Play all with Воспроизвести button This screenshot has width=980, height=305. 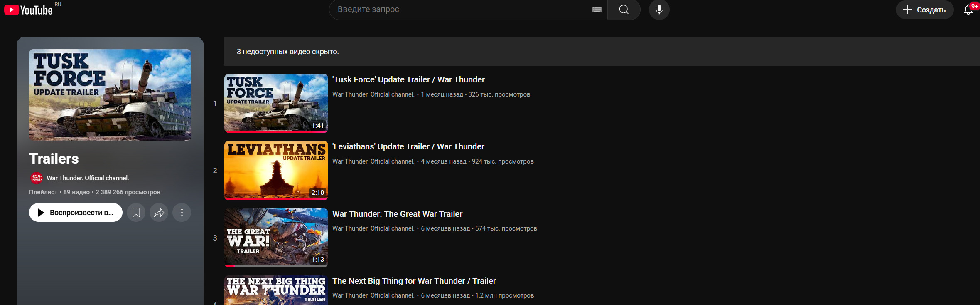76,213
